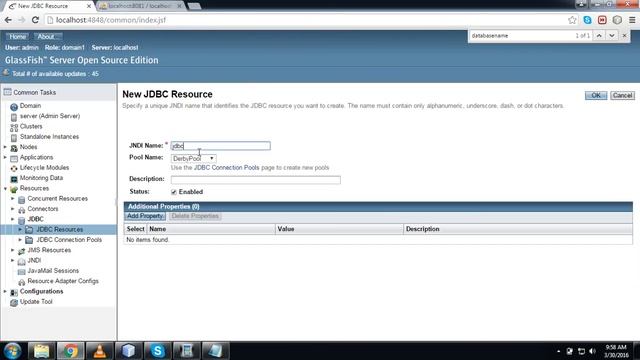The height and width of the screenshot is (360, 640).
Task: Click the Applications icon
Action: 14,158
